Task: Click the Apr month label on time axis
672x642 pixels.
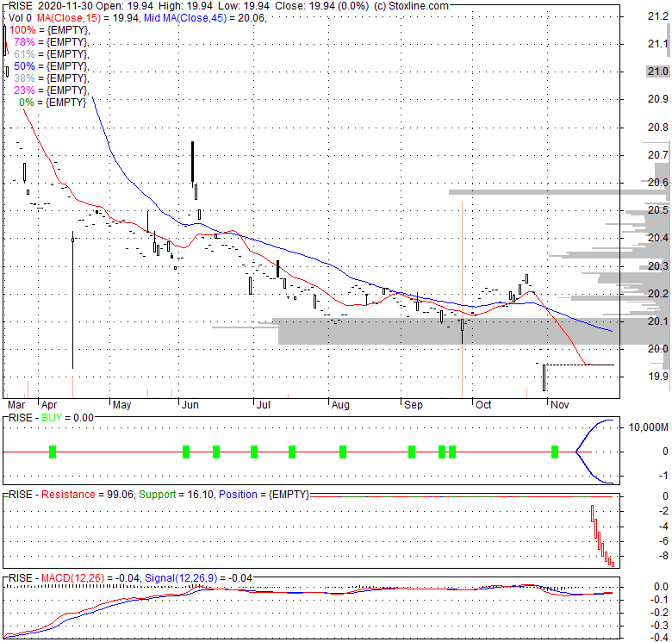Action: point(49,405)
